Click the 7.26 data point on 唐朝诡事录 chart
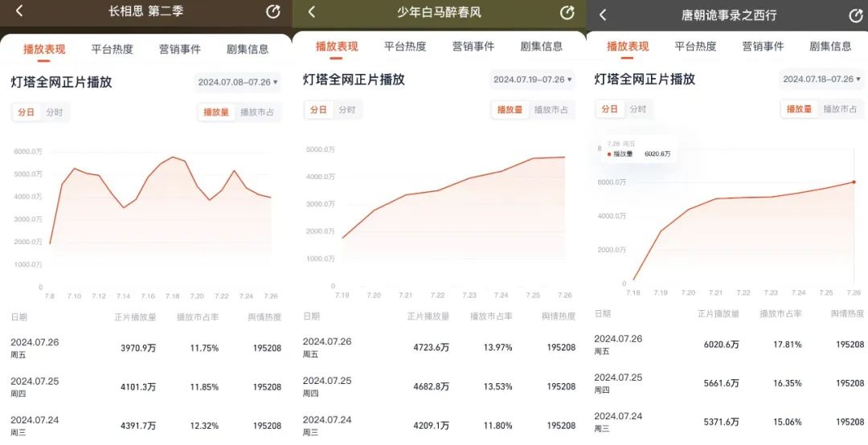Screen dimensions: 868x445 tap(854, 182)
